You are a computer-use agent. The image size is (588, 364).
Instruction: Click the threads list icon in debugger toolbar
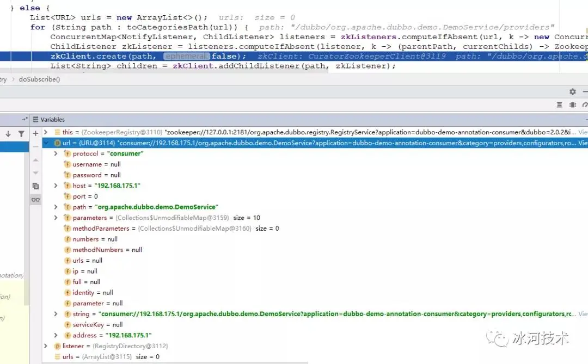point(559,105)
